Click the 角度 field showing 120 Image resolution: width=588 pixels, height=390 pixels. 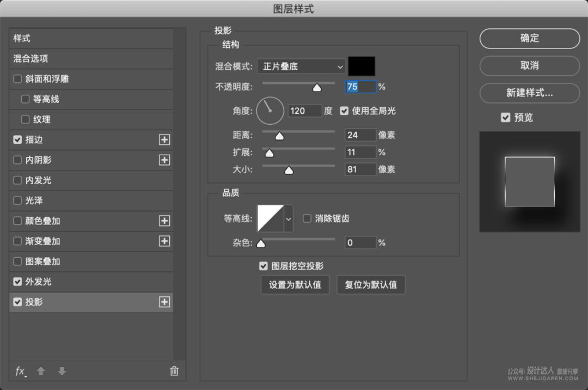[305, 111]
